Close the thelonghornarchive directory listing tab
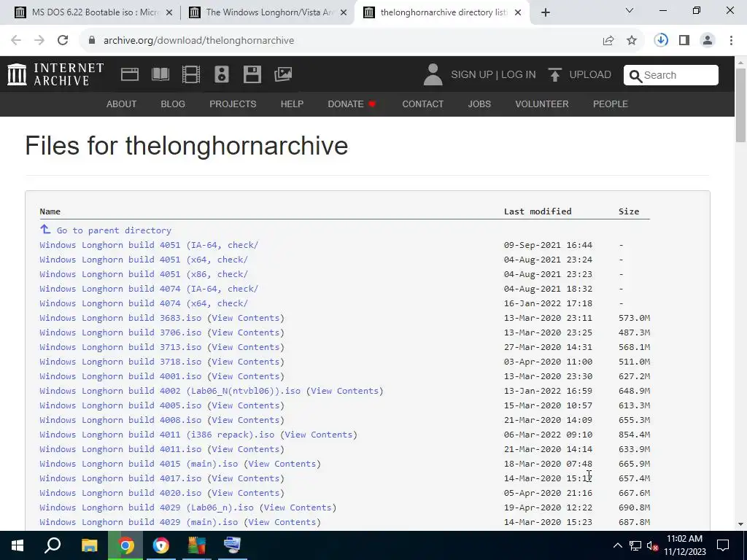This screenshot has height=560, width=747. pyautogui.click(x=519, y=13)
